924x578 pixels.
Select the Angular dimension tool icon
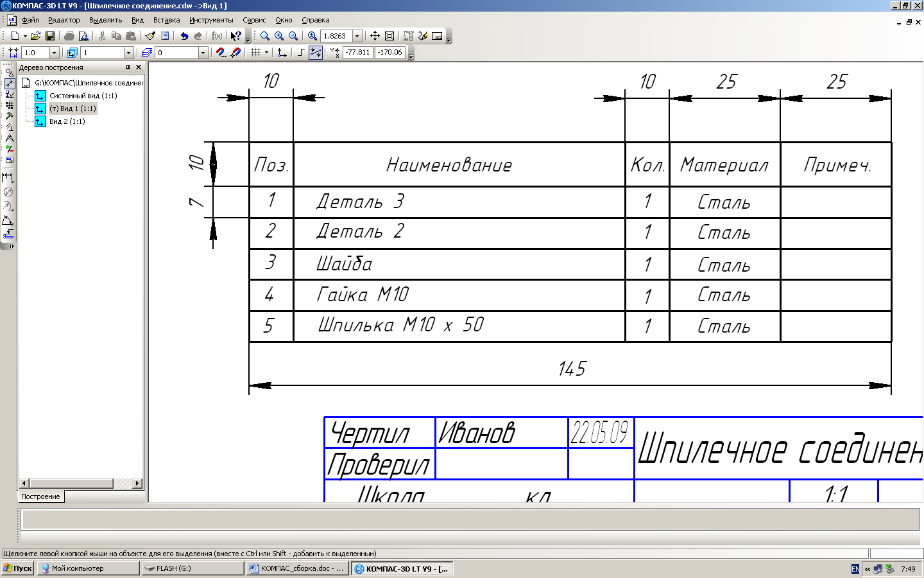click(8, 220)
